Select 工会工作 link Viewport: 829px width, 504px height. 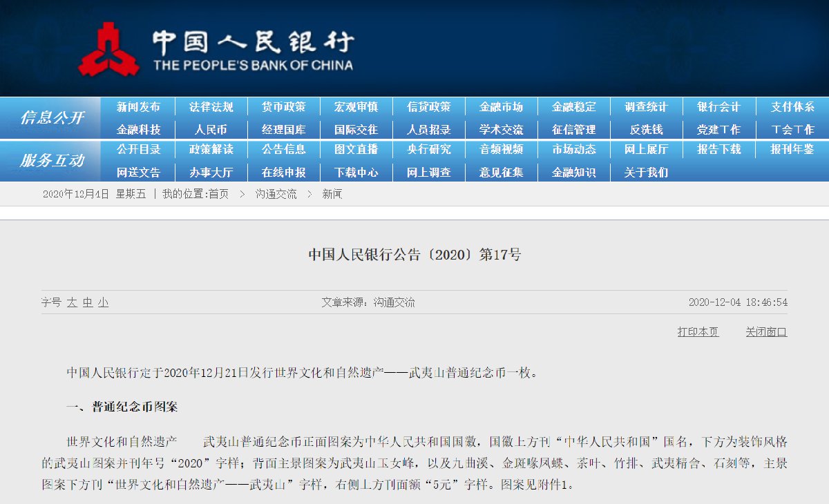(x=792, y=130)
